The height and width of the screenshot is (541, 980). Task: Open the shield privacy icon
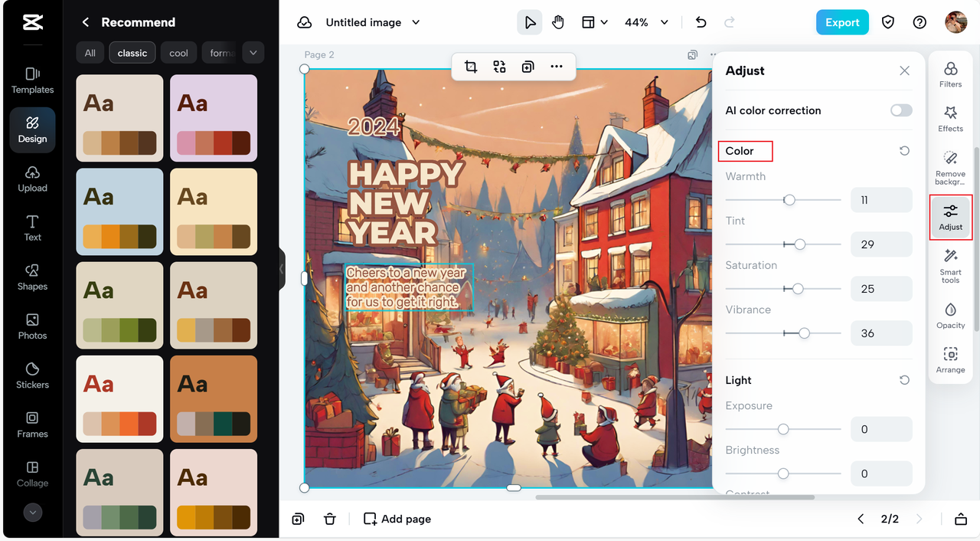pos(888,22)
